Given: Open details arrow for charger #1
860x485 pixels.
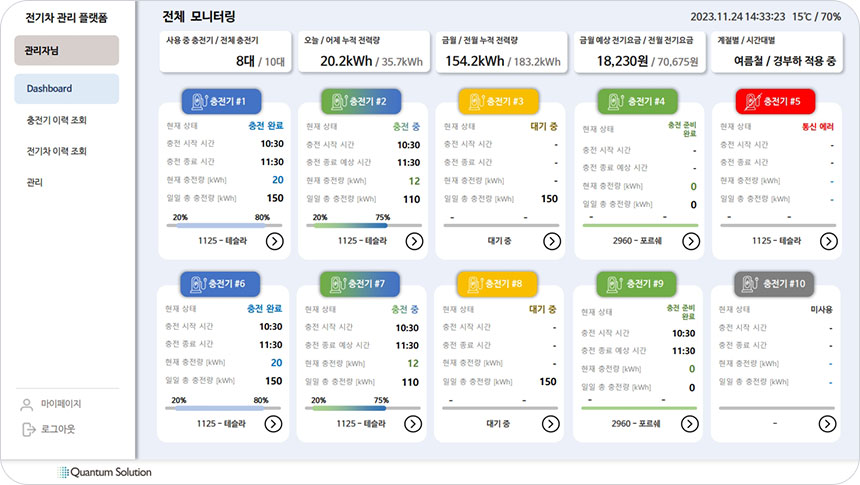Looking at the screenshot, I should pyautogui.click(x=274, y=240).
